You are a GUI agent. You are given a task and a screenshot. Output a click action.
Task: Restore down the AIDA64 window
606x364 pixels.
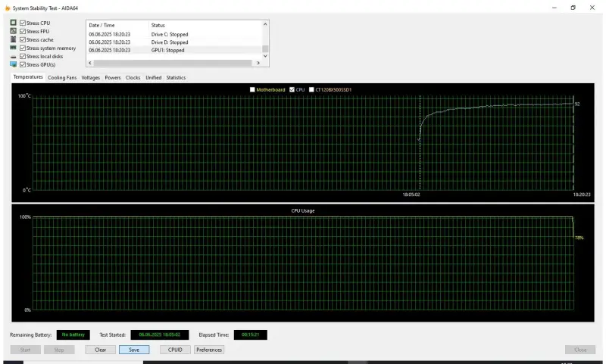573,8
